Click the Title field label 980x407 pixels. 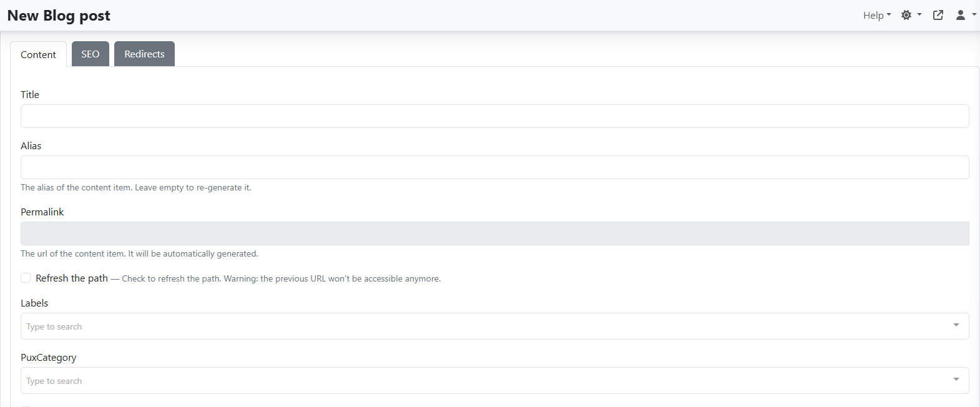tap(30, 94)
